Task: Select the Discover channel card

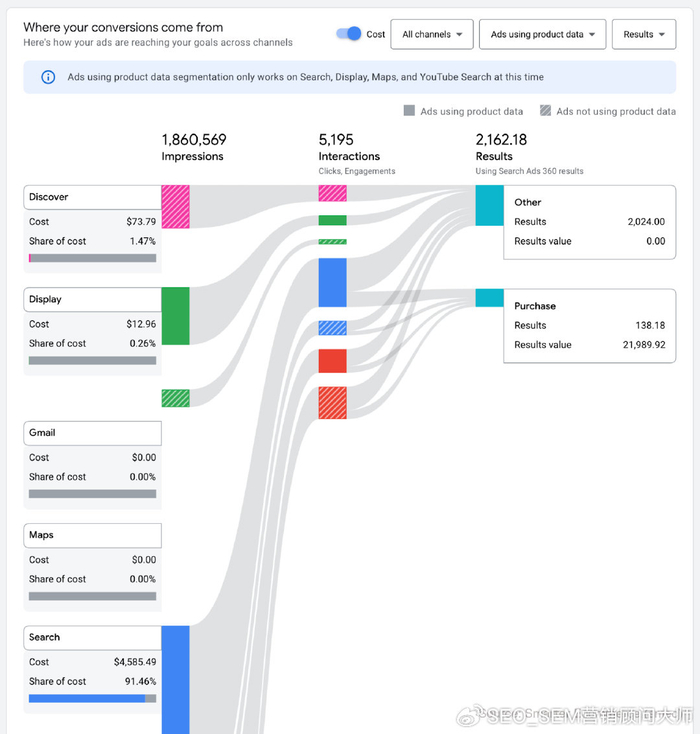Action: click(x=92, y=197)
